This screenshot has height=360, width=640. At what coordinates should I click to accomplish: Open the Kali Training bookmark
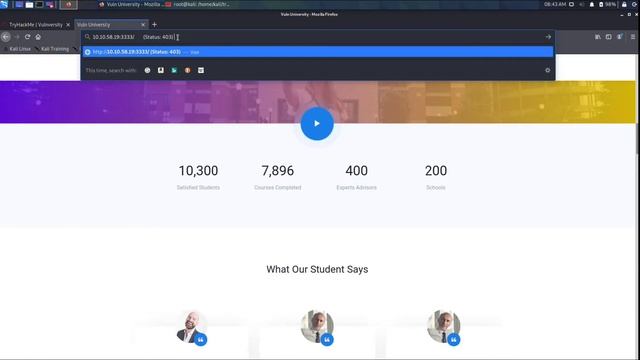click(52, 49)
